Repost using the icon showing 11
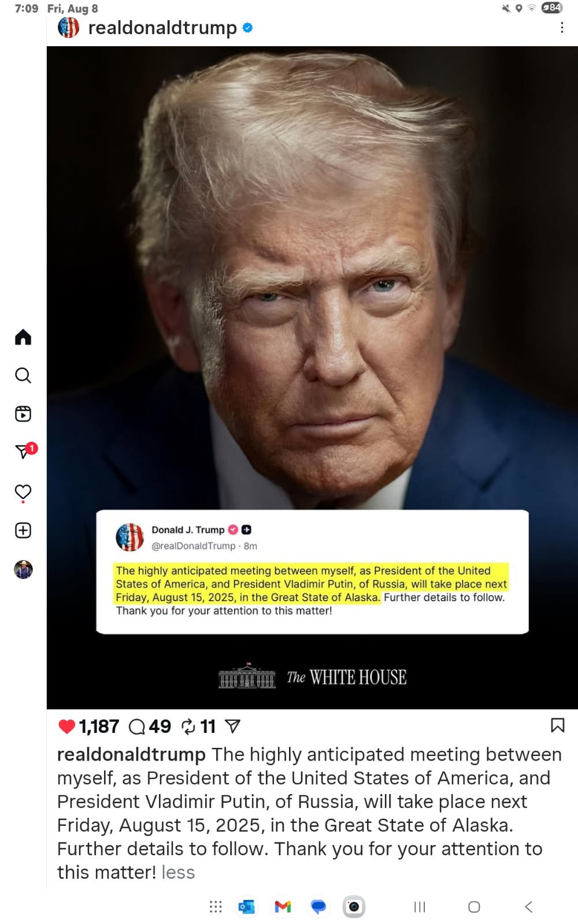This screenshot has width=578, height=924. 188,726
